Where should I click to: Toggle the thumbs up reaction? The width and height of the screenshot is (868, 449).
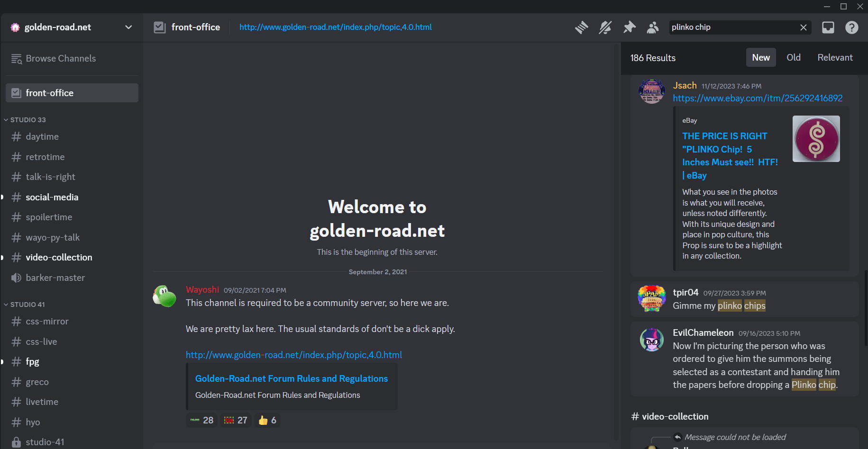pyautogui.click(x=267, y=420)
